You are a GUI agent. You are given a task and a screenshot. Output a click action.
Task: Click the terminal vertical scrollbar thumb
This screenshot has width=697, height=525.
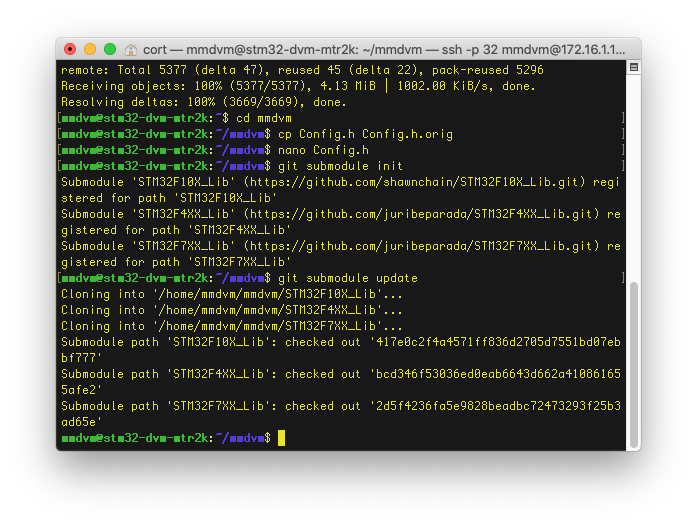click(x=634, y=365)
